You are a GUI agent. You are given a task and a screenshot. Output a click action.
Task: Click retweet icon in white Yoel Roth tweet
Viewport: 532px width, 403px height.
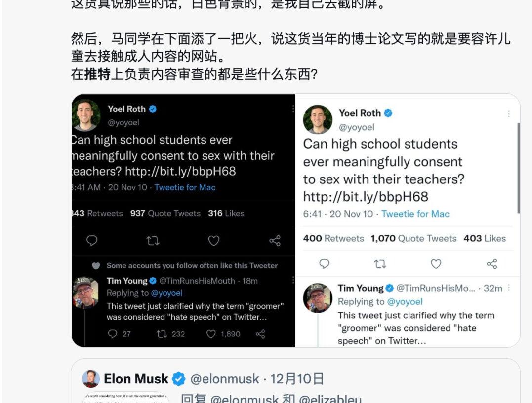[380, 264]
